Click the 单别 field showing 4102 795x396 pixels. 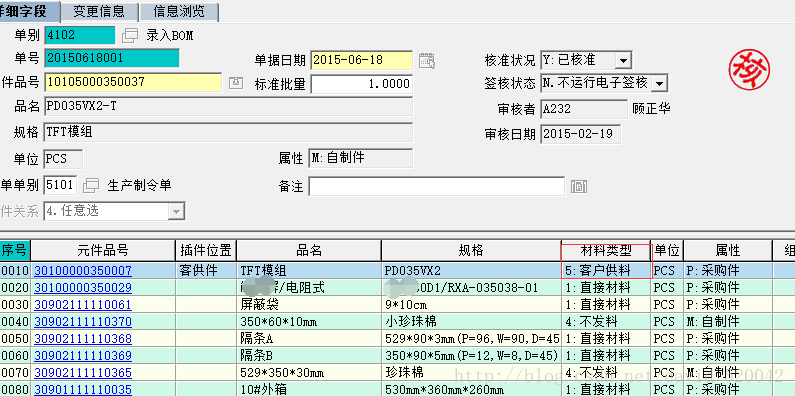[80, 35]
